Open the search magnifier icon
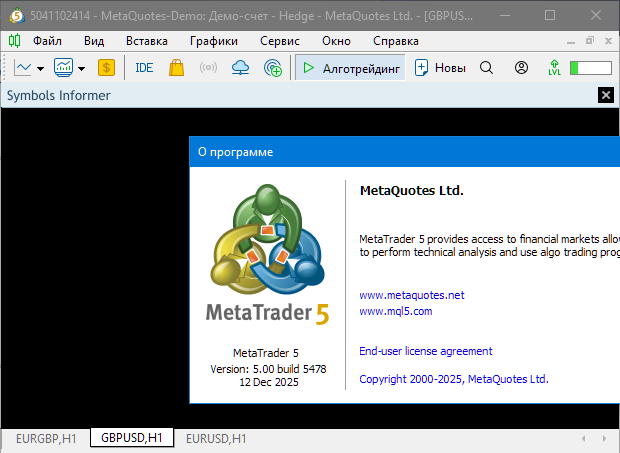Image resolution: width=620 pixels, height=453 pixels. [x=486, y=68]
